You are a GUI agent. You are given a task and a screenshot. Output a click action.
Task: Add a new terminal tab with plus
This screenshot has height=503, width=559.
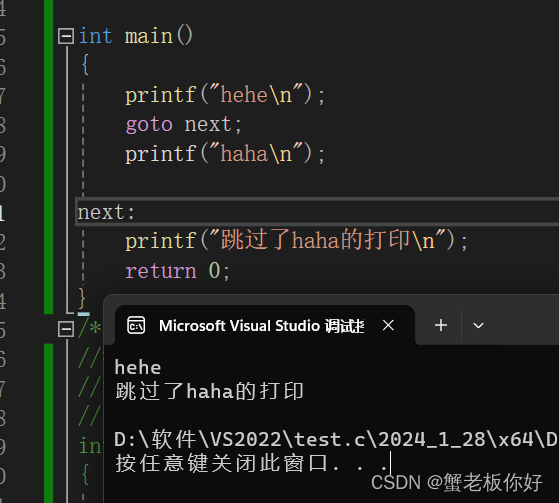[441, 325]
